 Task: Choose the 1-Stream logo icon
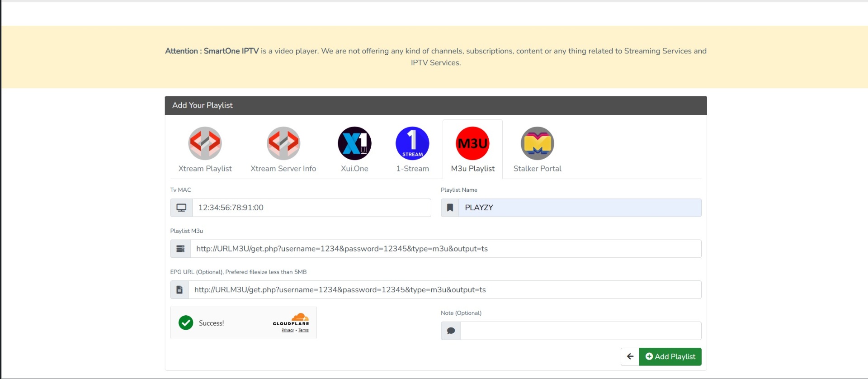[412, 143]
